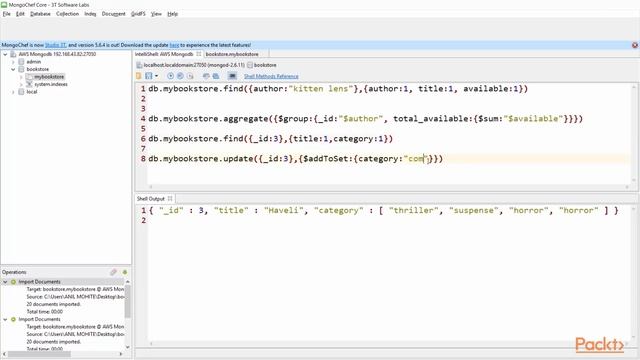Click the editor vertical scrollbar

coord(634,133)
